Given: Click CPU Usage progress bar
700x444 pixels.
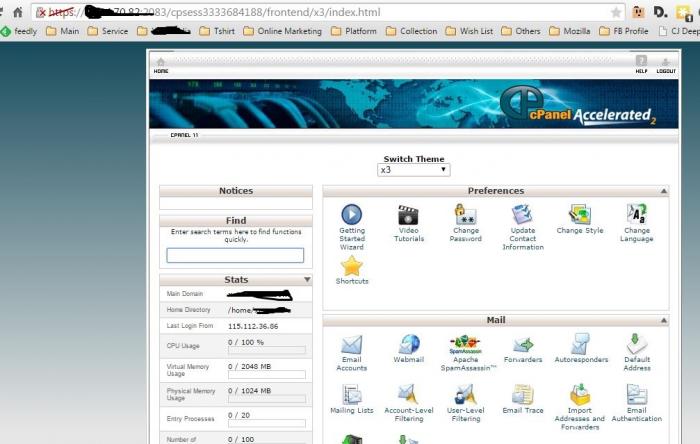Looking at the screenshot, I should [x=267, y=350].
